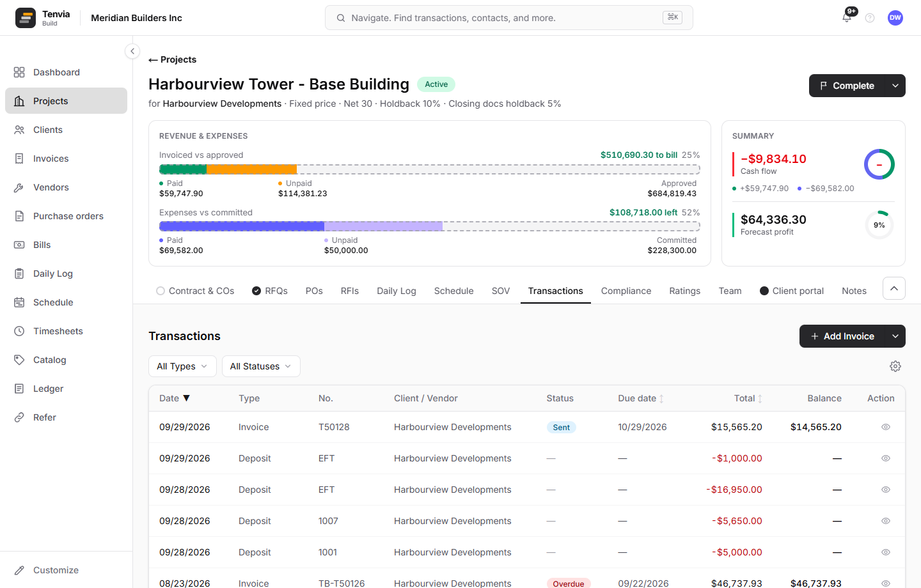Click the $15,565.20 total cell
This screenshot has height=588, width=921.
click(737, 427)
